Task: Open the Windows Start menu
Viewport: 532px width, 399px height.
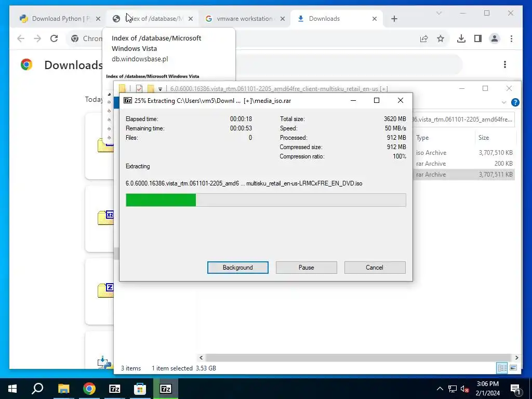Action: (x=12, y=389)
